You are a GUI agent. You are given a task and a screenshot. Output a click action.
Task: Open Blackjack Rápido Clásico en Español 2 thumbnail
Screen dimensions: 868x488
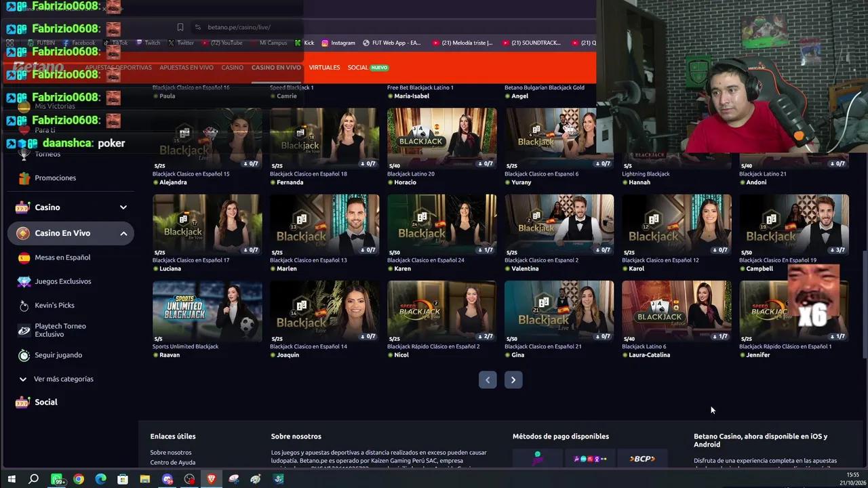(x=442, y=311)
